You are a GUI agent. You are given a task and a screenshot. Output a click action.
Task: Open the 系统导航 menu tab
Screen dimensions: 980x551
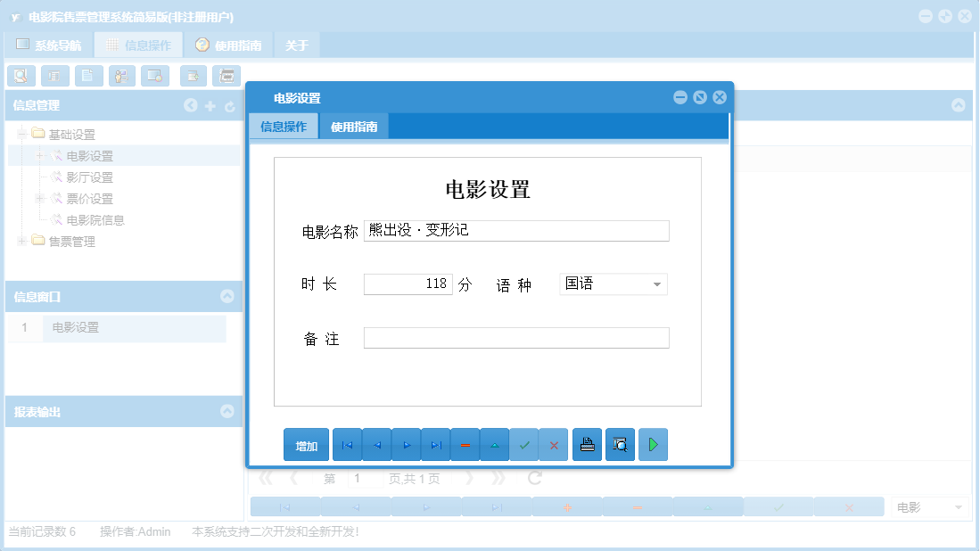pyautogui.click(x=55, y=44)
